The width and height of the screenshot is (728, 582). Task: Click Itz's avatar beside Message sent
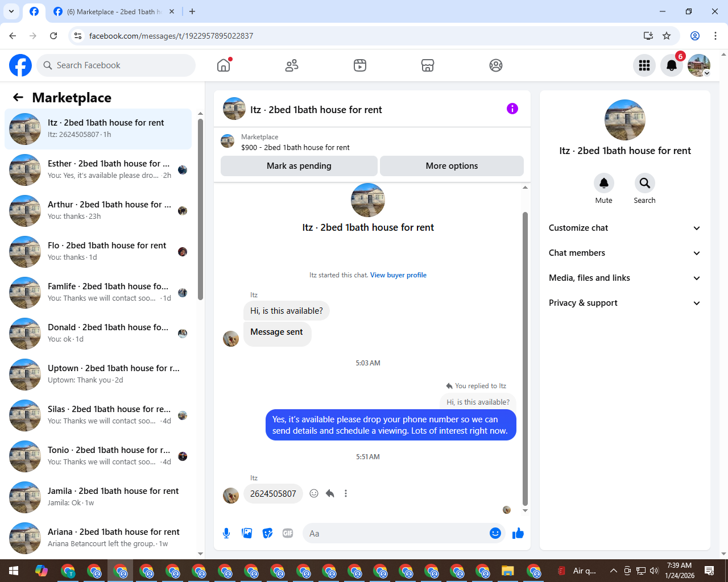coord(231,339)
